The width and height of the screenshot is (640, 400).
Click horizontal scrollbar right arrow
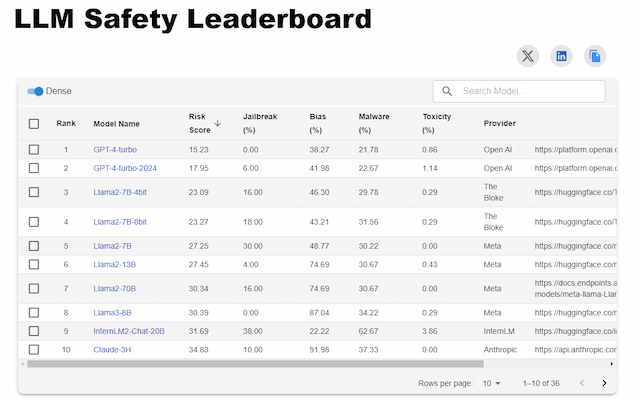[x=611, y=364]
